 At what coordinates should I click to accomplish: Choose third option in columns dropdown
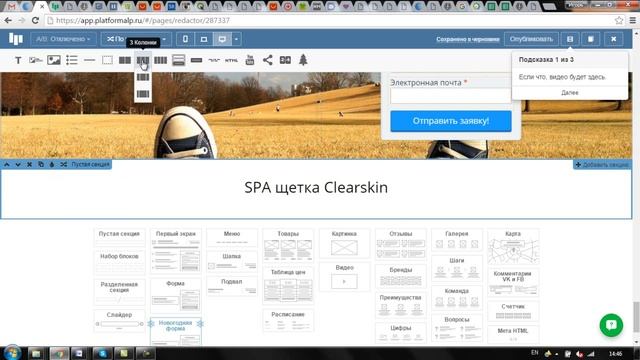pyautogui.click(x=143, y=94)
